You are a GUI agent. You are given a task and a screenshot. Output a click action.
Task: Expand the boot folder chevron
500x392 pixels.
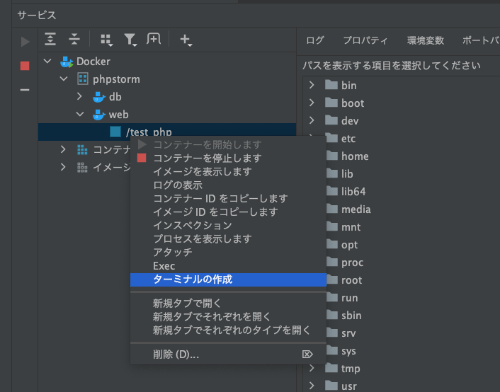coord(312,103)
